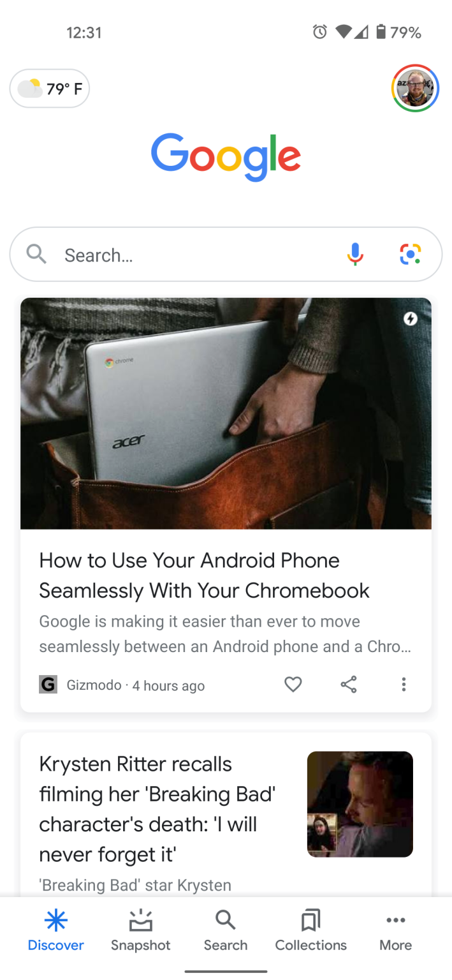Switch to the Discover tab
The height and width of the screenshot is (980, 452).
(x=55, y=932)
